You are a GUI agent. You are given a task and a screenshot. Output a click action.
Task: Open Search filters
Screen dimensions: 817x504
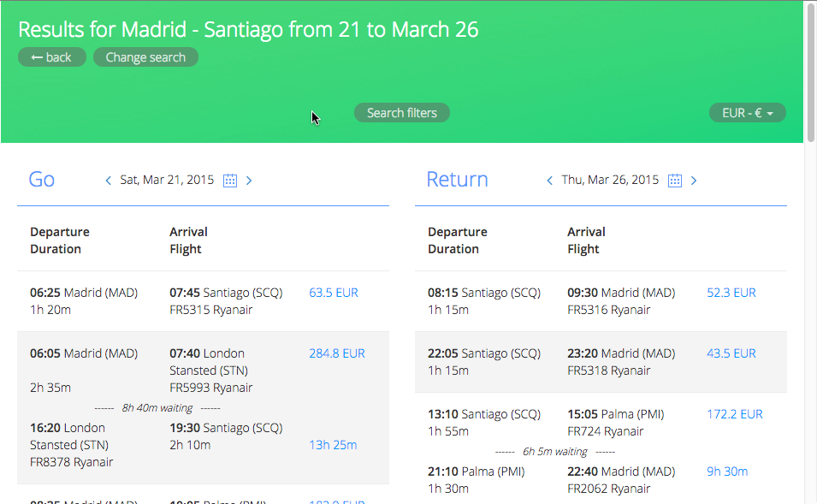tap(402, 113)
